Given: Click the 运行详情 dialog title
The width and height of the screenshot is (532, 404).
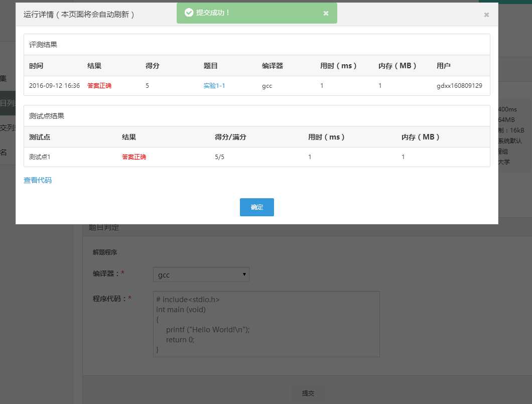Looking at the screenshot, I should coord(79,15).
